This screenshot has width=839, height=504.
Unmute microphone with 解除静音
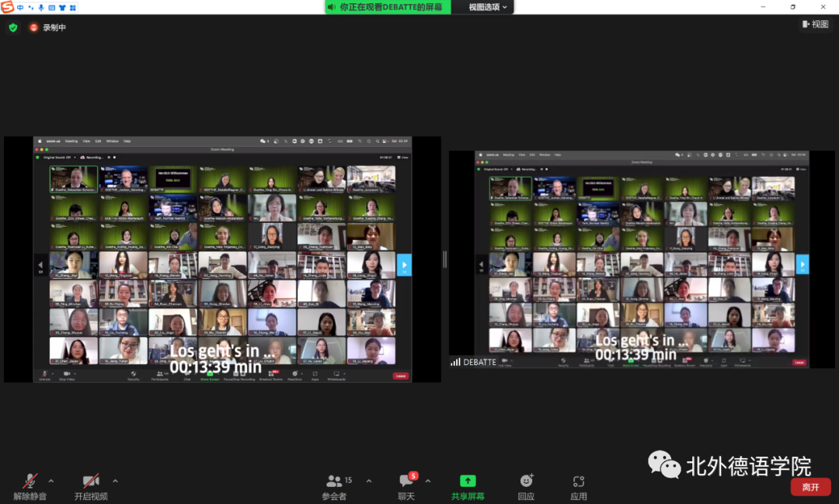click(30, 487)
